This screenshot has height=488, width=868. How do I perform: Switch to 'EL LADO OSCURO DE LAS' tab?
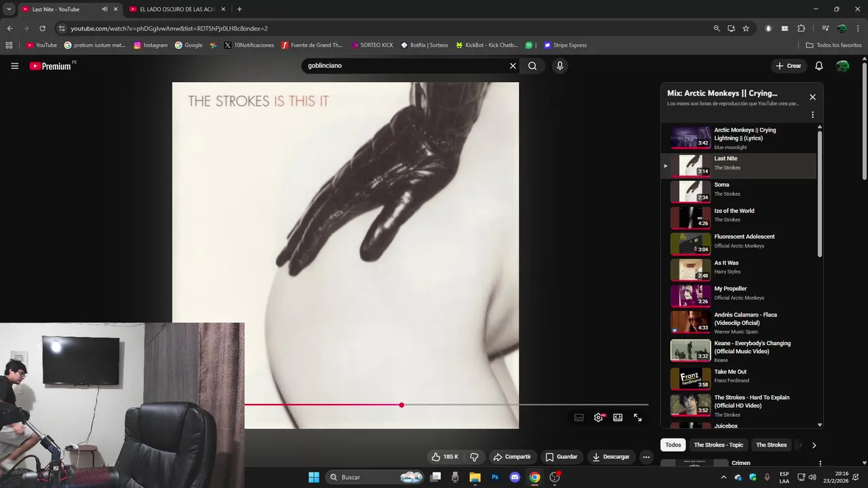click(178, 9)
